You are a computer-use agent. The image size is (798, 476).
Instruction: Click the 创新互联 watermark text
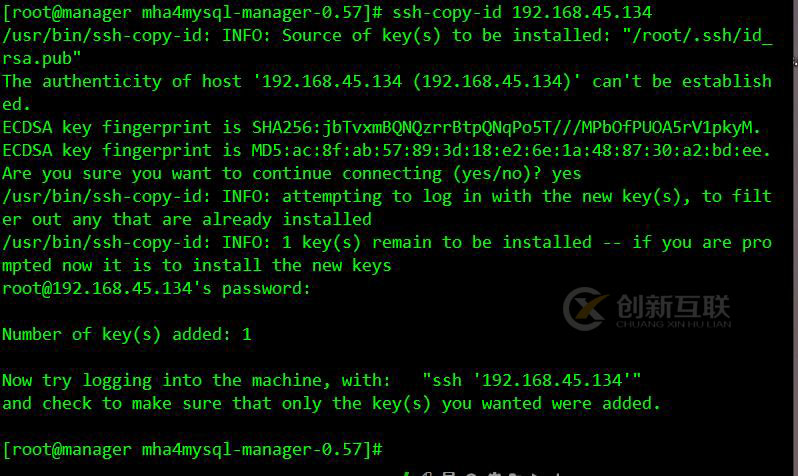(x=672, y=305)
